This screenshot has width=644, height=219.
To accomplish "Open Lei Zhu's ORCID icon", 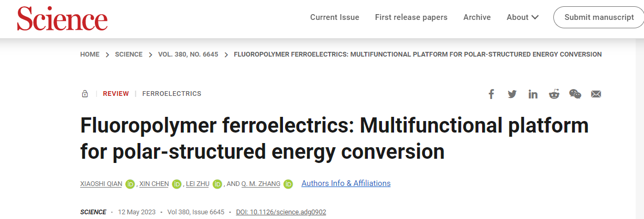I will 217,184.
